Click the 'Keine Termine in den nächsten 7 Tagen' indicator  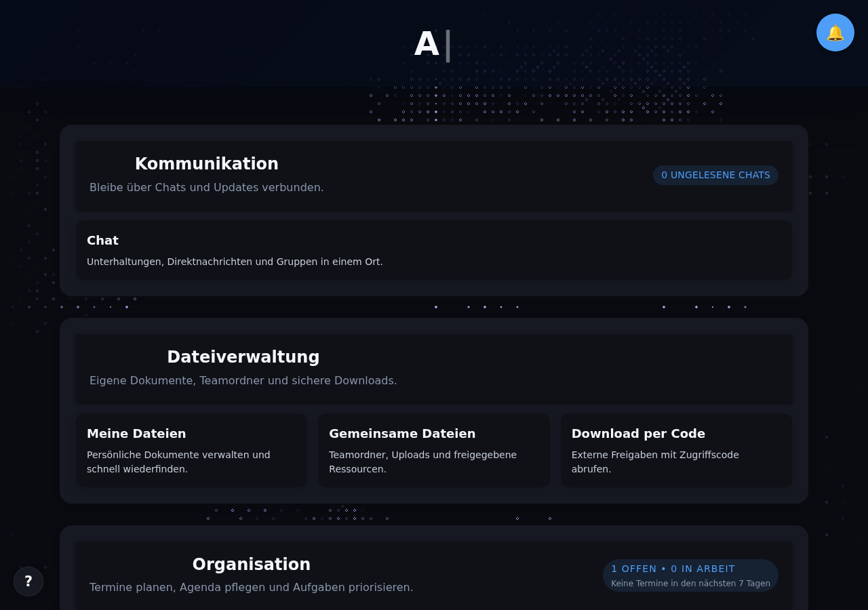point(690,583)
